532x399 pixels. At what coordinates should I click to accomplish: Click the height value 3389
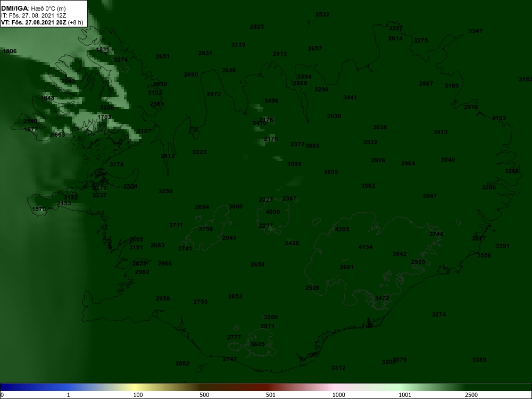[479, 360]
